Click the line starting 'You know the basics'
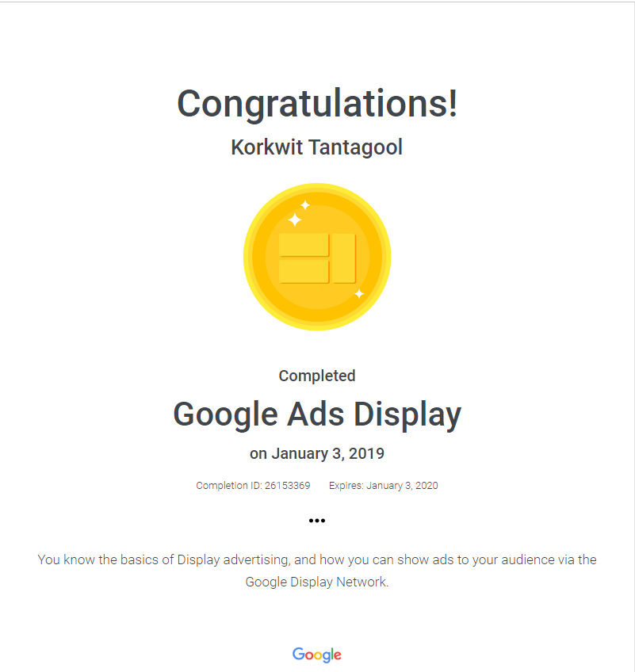Viewport: 635px width, 672px height. tap(317, 559)
